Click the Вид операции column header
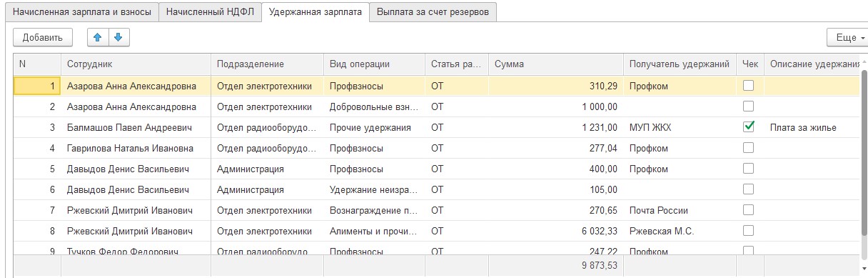 374,64
